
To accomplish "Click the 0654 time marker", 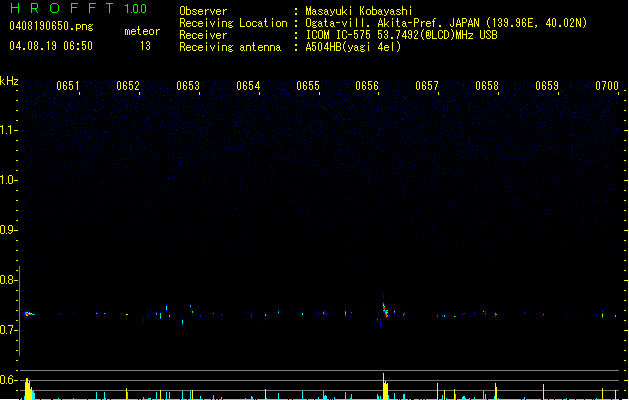I will point(248,86).
